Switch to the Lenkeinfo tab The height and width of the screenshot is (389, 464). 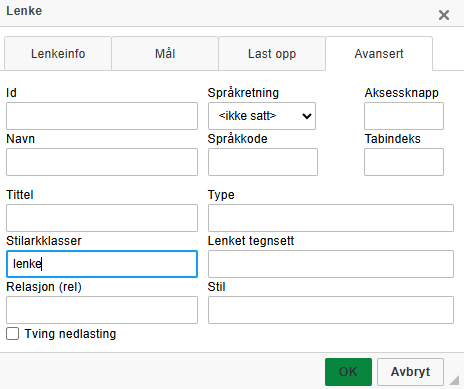(58, 54)
